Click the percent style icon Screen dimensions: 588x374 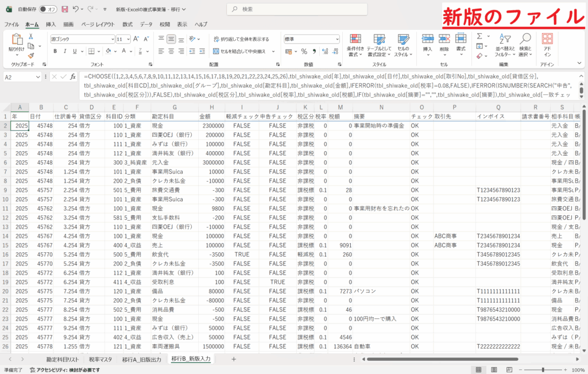pos(304,51)
